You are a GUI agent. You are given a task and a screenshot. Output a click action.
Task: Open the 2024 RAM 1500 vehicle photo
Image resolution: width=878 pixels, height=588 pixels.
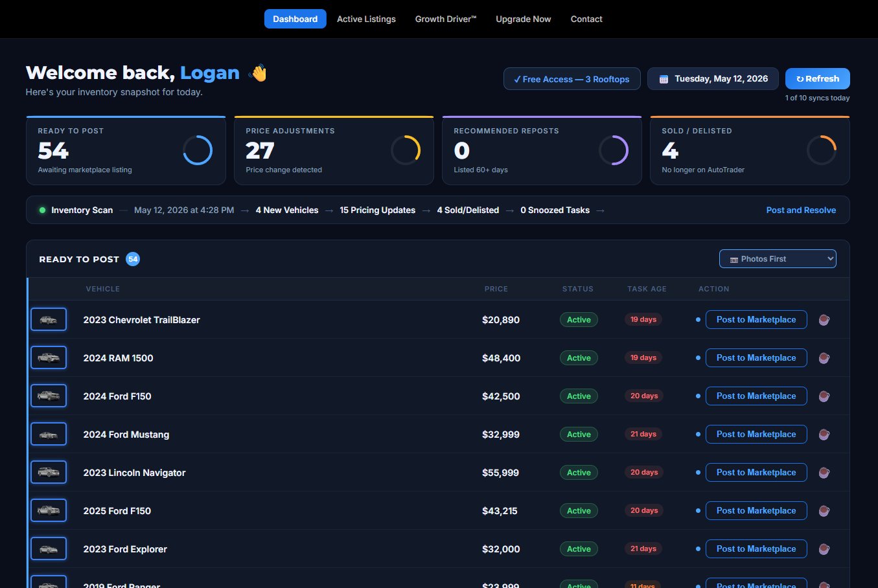pos(49,357)
